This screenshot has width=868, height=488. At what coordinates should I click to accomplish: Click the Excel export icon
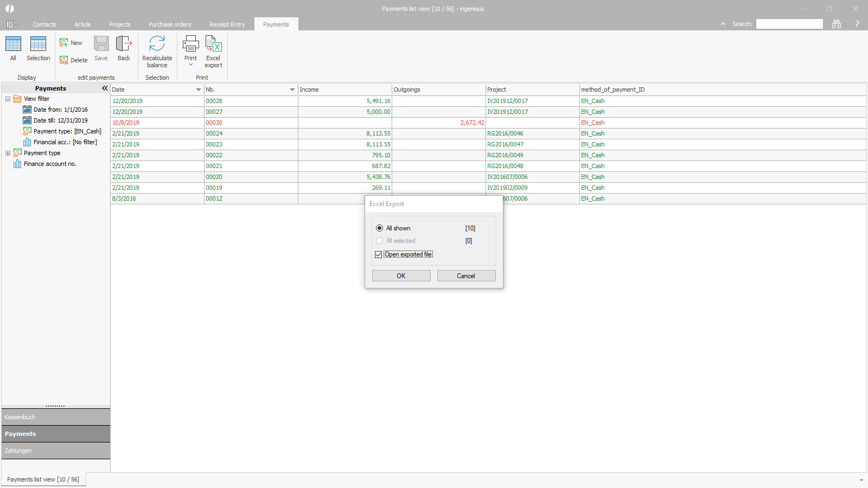click(x=213, y=44)
